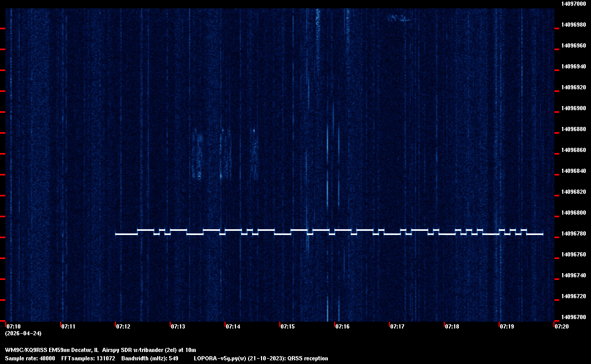This screenshot has width=591, height=364.
Task: Click the Sample rate: 48000 text
Action: point(30,358)
